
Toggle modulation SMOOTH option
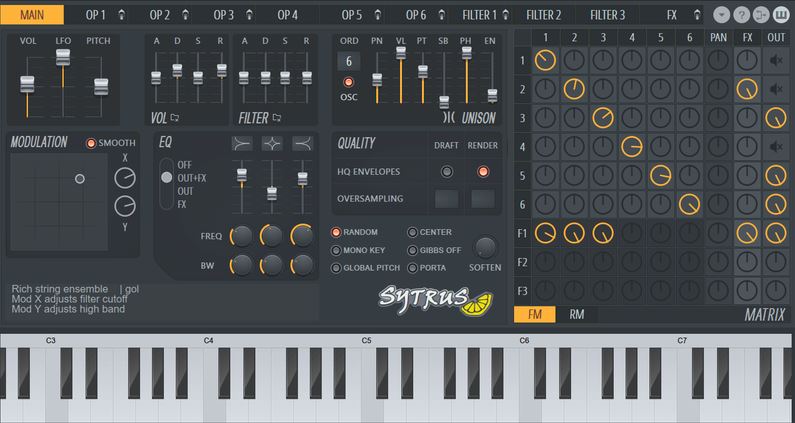click(91, 143)
